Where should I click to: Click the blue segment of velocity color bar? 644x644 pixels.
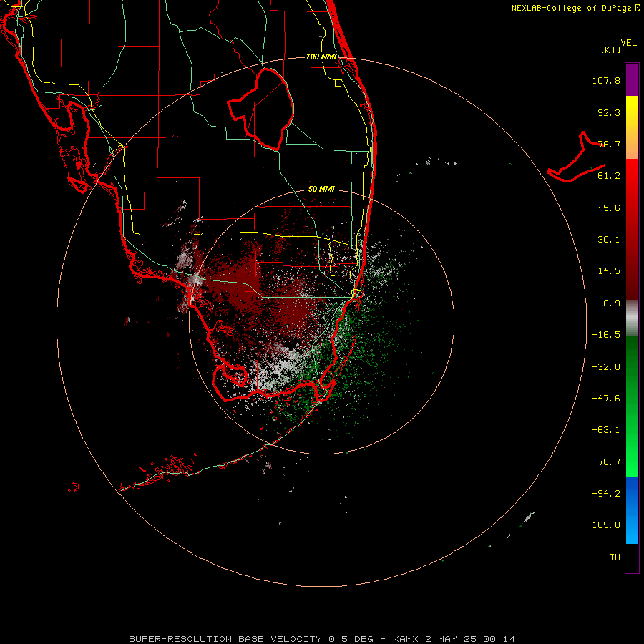coord(632,510)
